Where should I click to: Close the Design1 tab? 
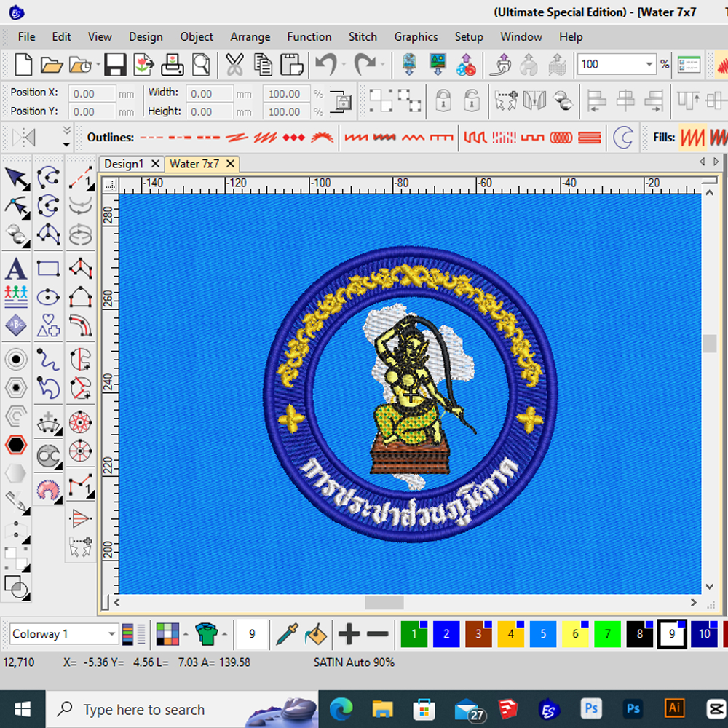[156, 164]
